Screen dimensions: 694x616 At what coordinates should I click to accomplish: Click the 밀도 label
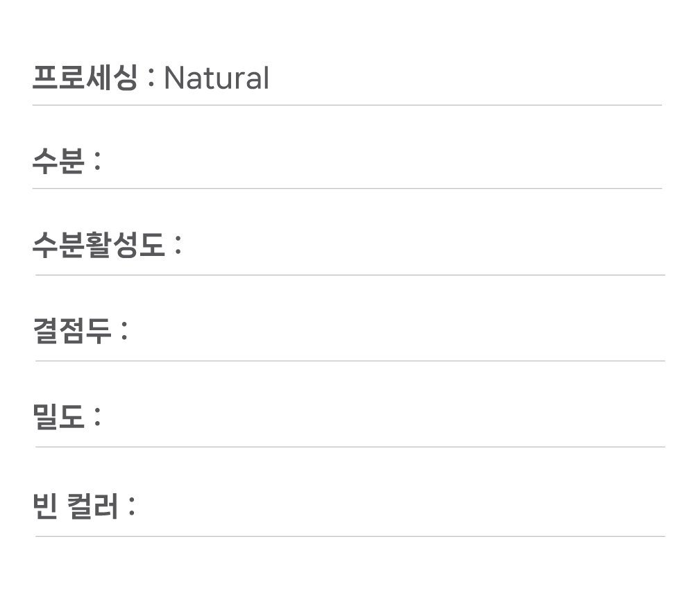pyautogui.click(x=58, y=417)
